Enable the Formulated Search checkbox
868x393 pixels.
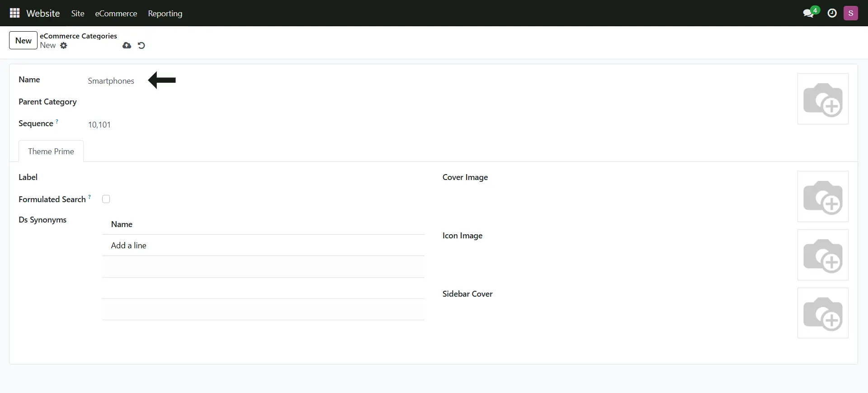106,199
